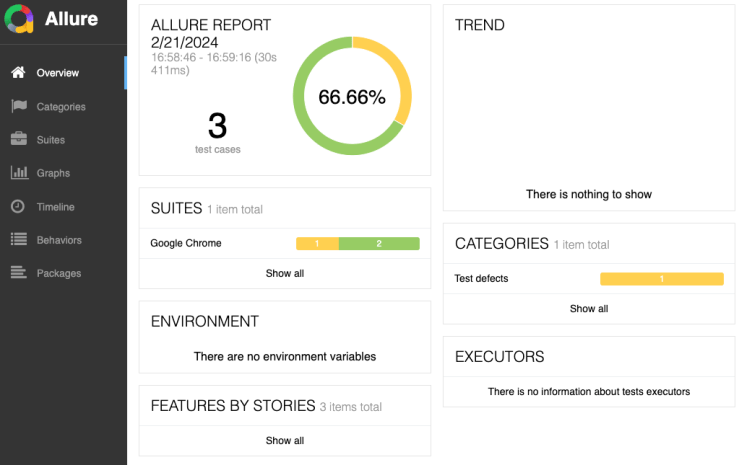Click the Allure logo icon
Viewport: 739px width, 465px height.
point(20,20)
